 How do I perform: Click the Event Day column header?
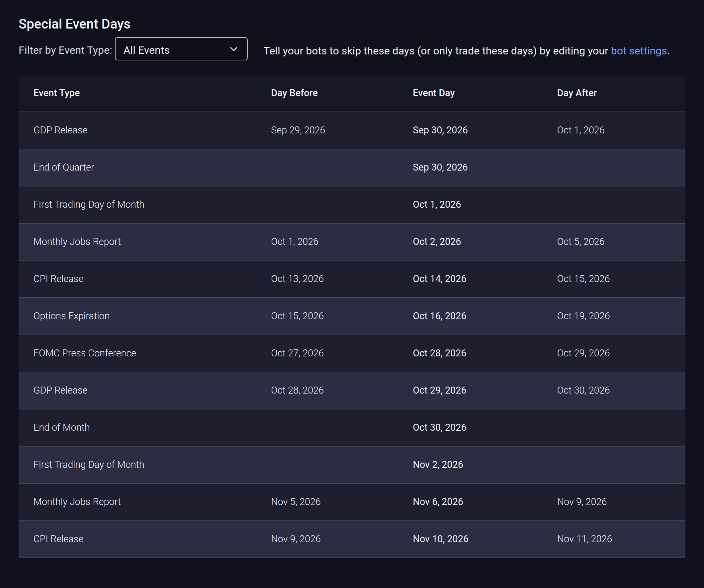click(x=434, y=93)
